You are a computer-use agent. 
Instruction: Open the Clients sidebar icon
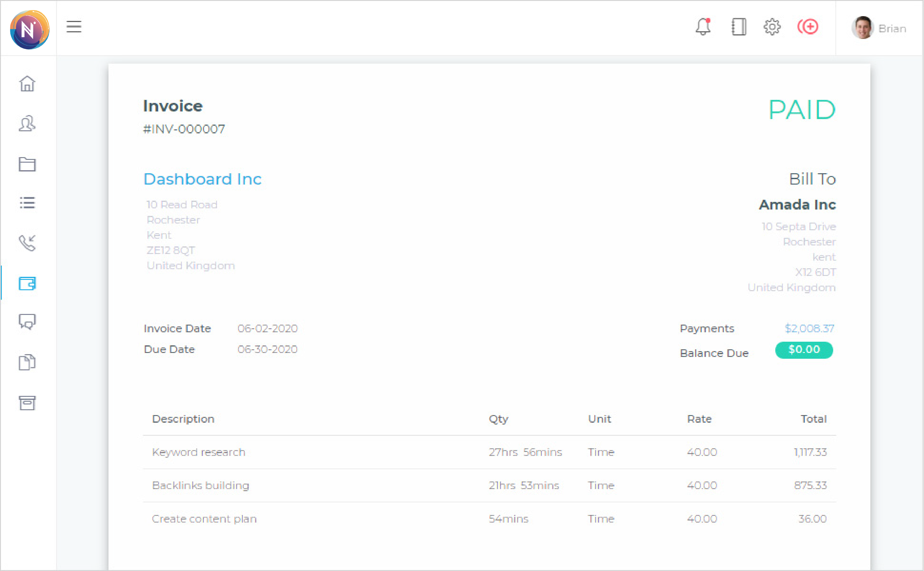click(27, 124)
